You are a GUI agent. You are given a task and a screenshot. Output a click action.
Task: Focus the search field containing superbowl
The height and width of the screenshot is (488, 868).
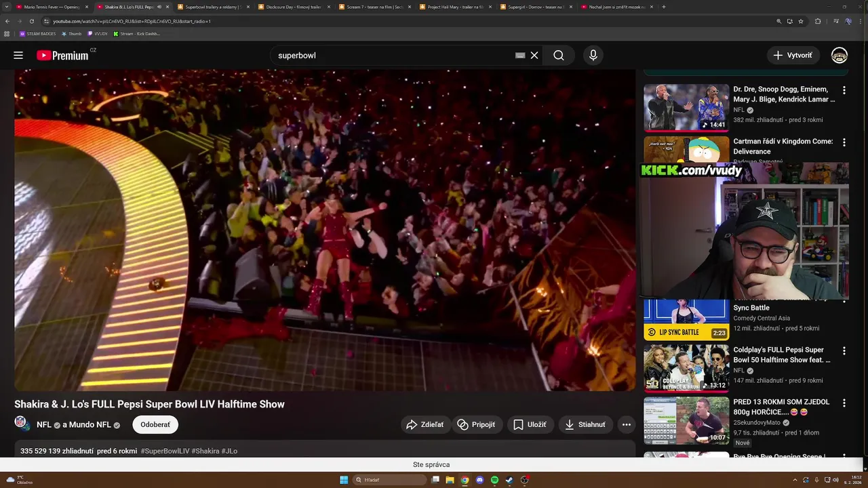pyautogui.click(x=393, y=56)
